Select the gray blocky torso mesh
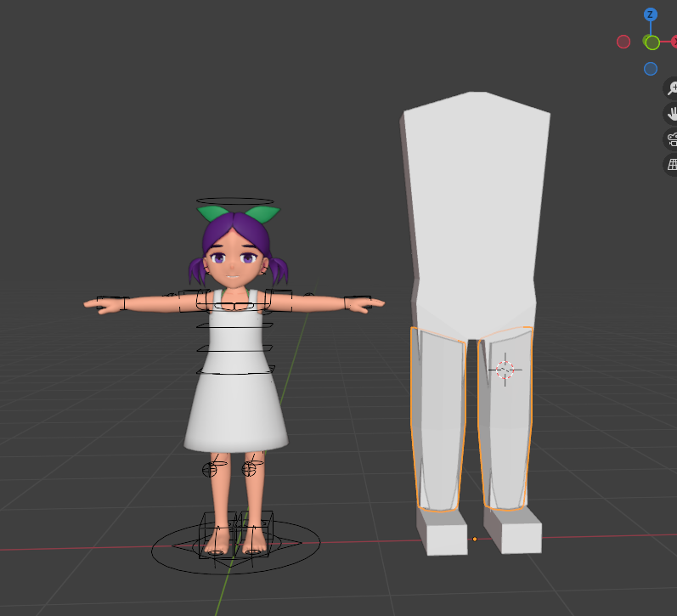This screenshot has height=616, width=677. pos(477,204)
